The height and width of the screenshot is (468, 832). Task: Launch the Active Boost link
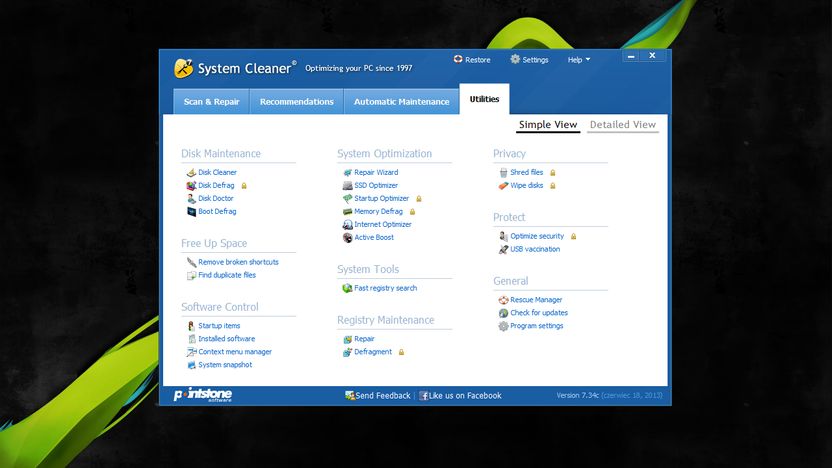[x=374, y=237]
